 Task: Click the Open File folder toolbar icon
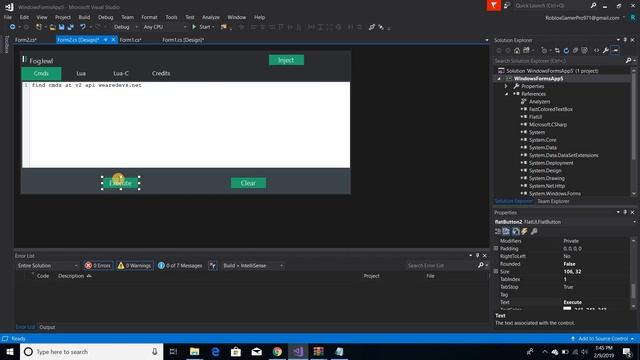52,27
